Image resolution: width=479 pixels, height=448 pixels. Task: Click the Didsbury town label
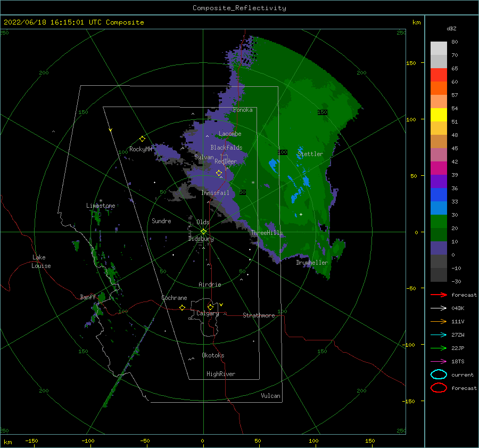pos(201,239)
